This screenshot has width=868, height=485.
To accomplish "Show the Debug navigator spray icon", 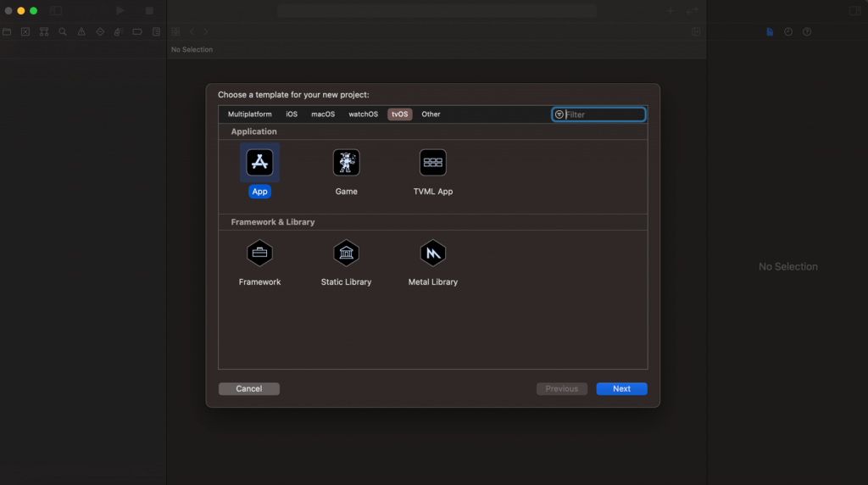I will point(119,32).
